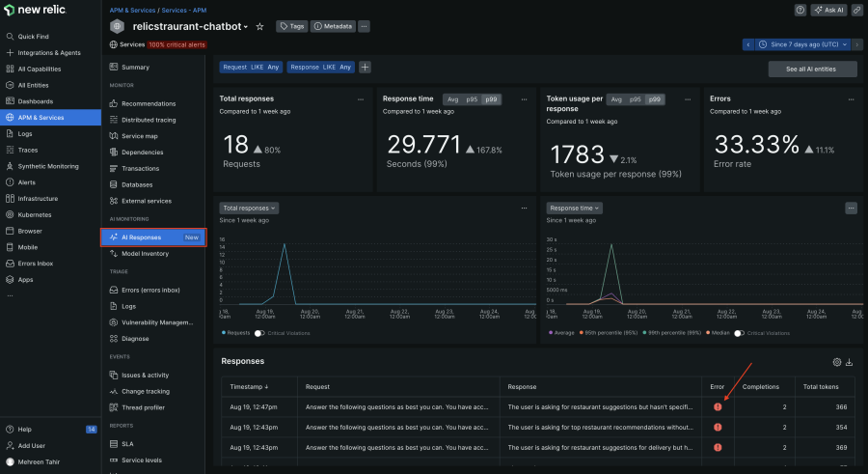Toggle Critical Violations on Total responses chart
Image resolution: width=868 pixels, height=474 pixels.
click(259, 332)
